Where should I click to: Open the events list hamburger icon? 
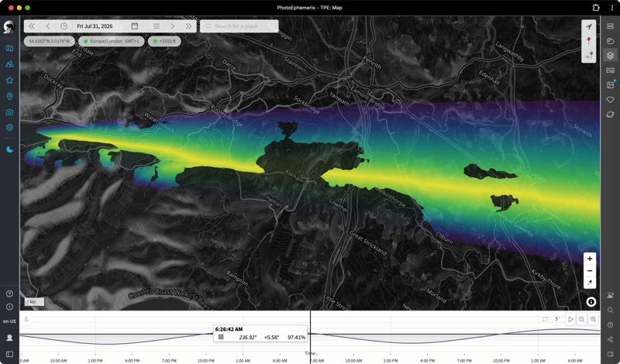pyautogui.click(x=157, y=26)
